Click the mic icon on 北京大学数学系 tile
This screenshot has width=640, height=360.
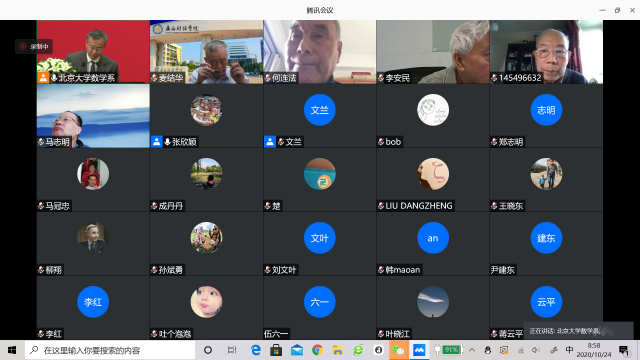tap(54, 78)
